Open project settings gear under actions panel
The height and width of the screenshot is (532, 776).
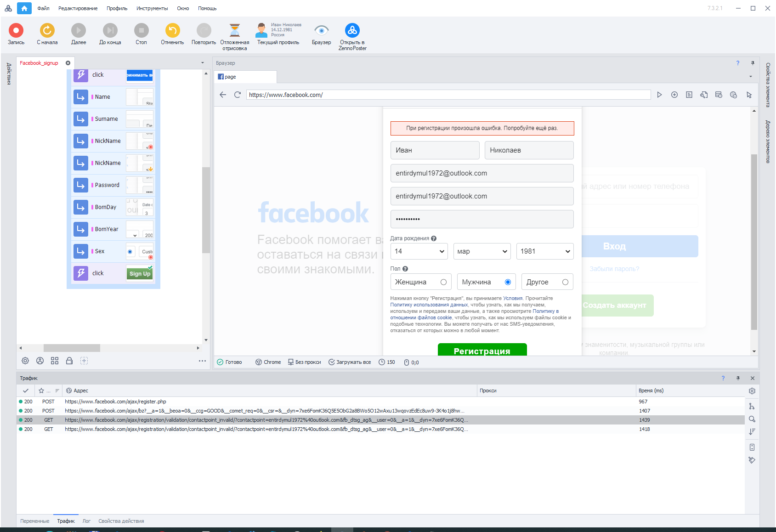pos(25,361)
